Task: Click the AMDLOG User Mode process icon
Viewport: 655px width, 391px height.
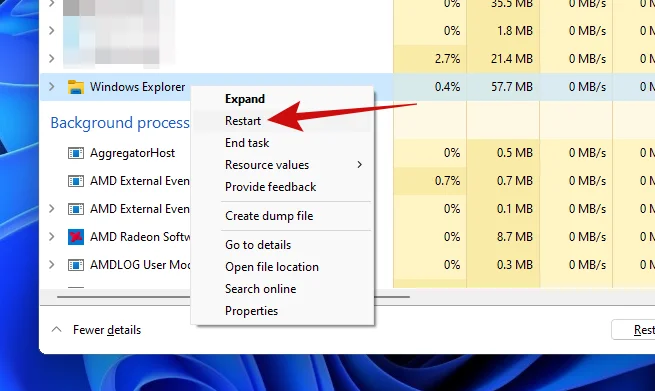Action: click(x=76, y=265)
